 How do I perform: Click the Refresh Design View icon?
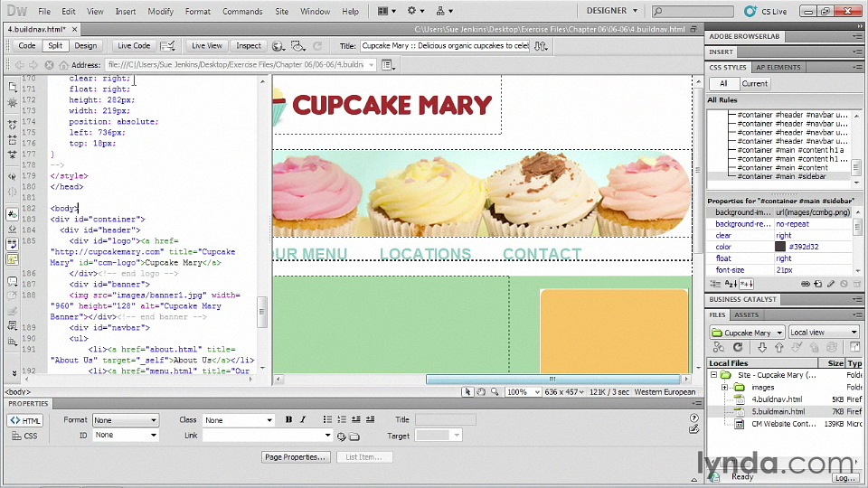[317, 46]
